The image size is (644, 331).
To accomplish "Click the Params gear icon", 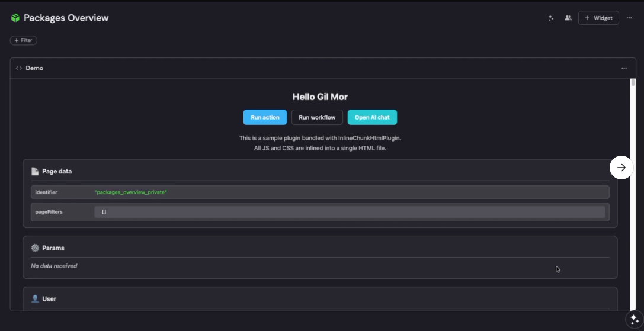I will pyautogui.click(x=35, y=248).
